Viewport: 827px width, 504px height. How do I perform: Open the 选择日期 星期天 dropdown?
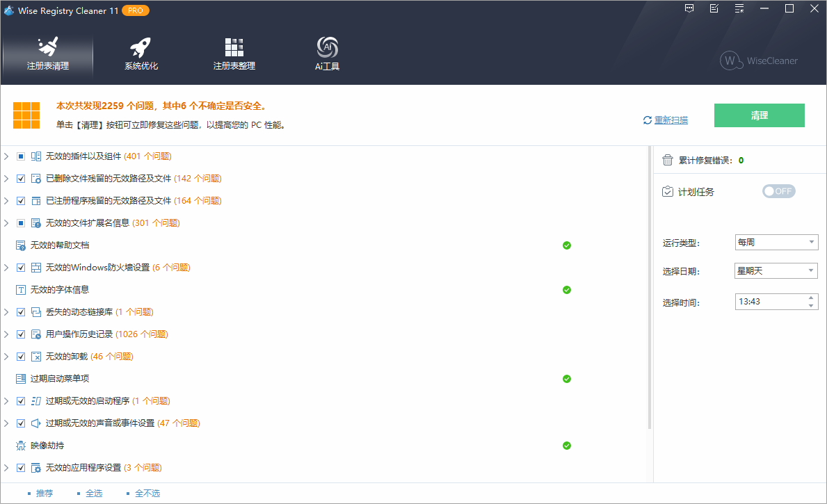coord(776,271)
